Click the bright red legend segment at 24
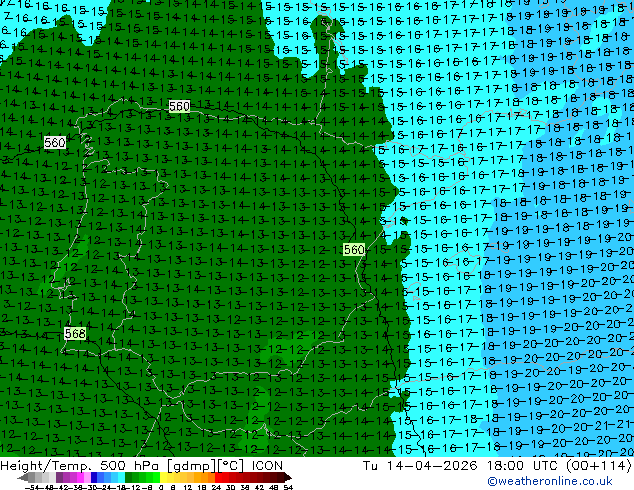The height and width of the screenshot is (490, 634). 218,477
